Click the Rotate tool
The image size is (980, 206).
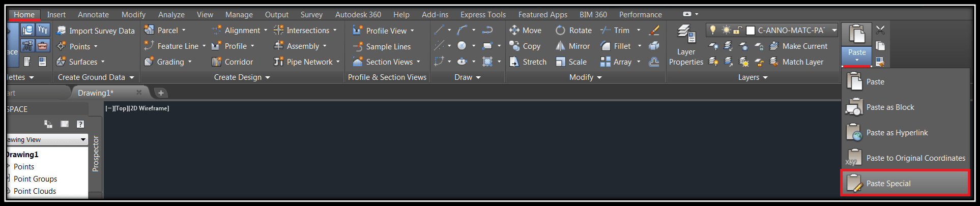click(573, 31)
